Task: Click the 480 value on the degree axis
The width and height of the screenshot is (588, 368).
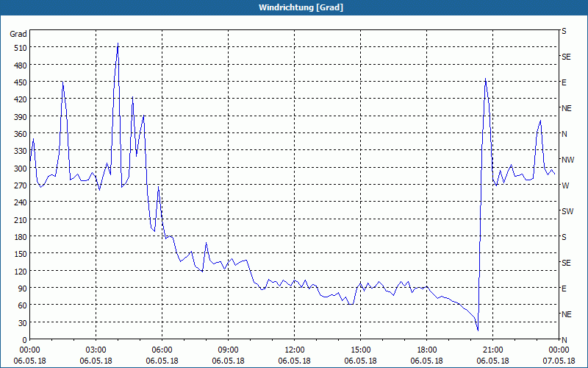Action: (21, 66)
